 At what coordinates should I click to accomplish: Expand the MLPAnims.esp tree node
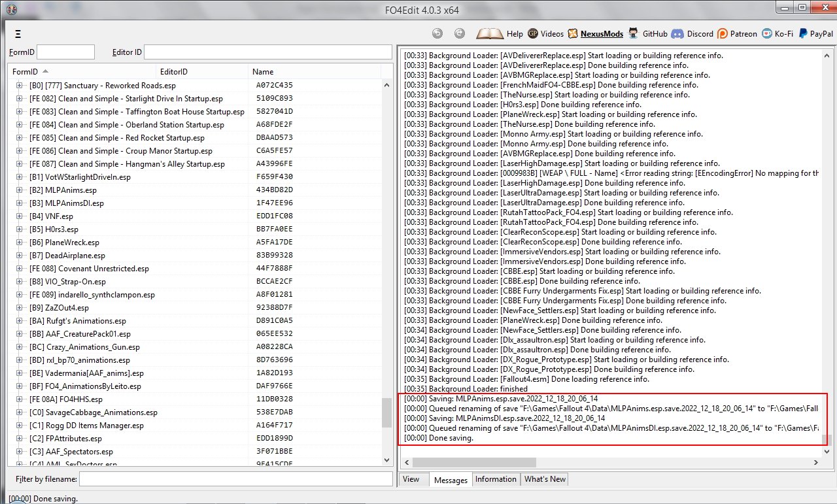[19, 190]
